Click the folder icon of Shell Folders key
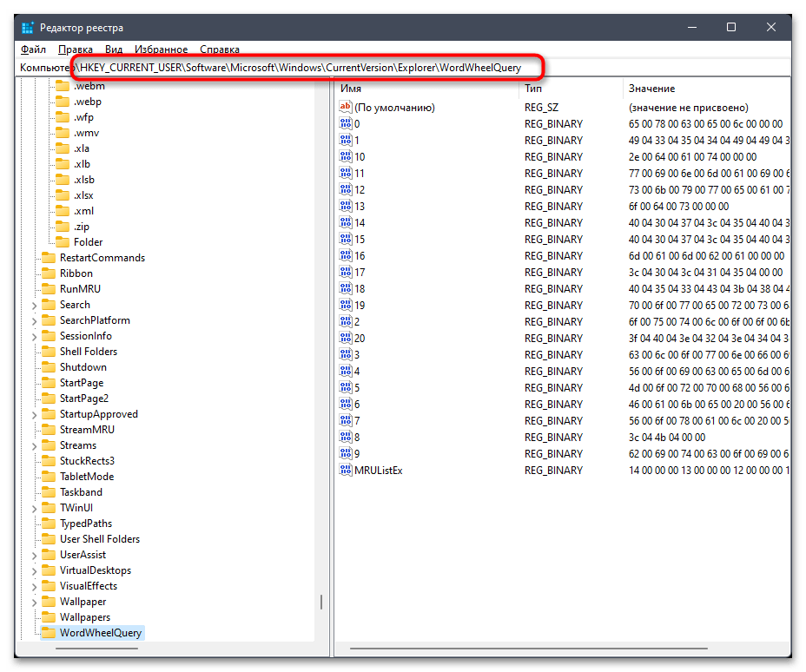806x672 pixels. click(49, 352)
